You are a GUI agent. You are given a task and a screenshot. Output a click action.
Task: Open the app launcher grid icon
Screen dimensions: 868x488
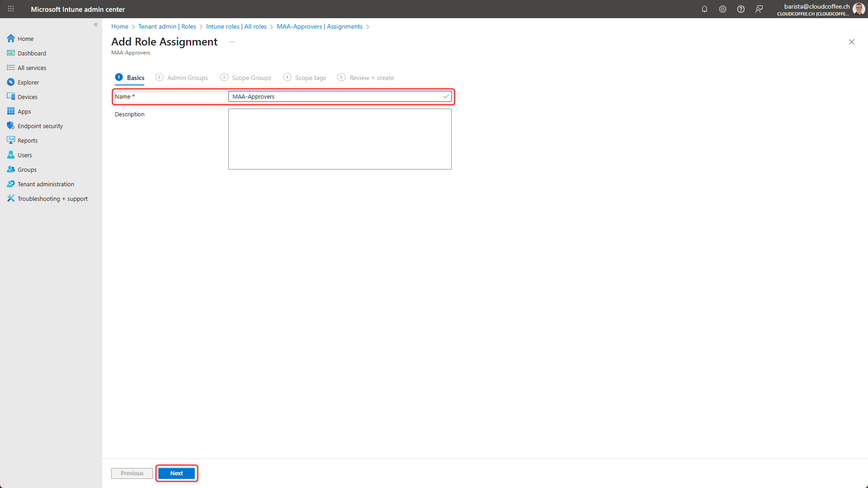click(11, 9)
